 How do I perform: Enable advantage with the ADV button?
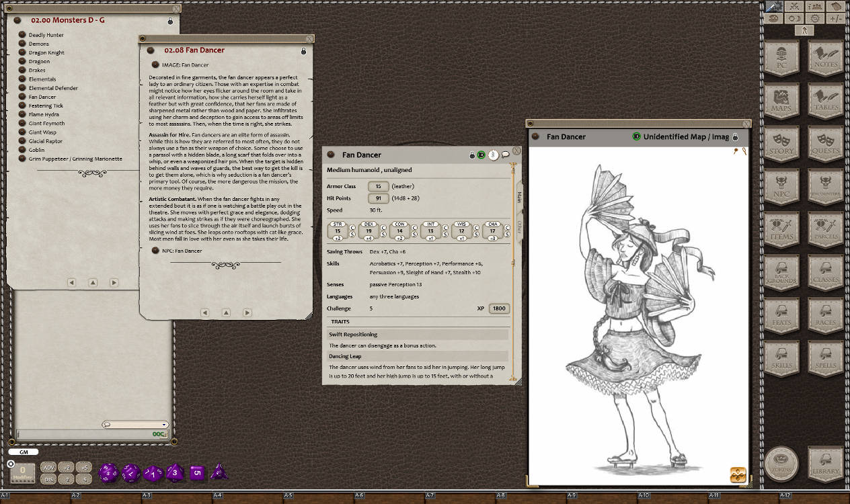48,466
